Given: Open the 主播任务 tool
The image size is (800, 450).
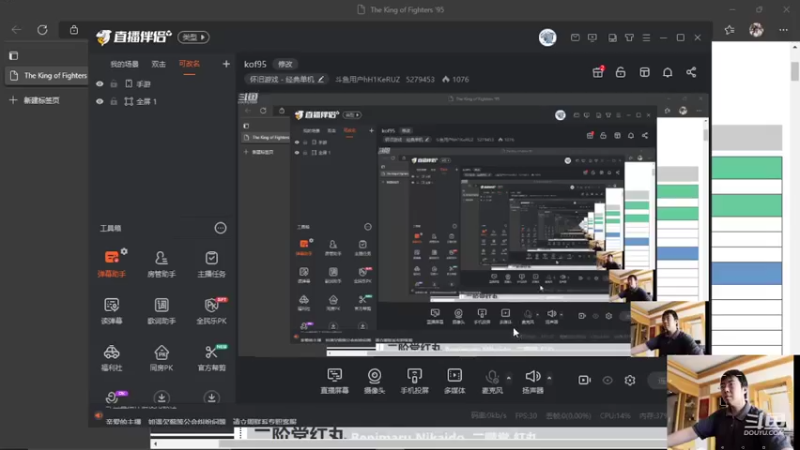Looking at the screenshot, I should click(x=211, y=263).
